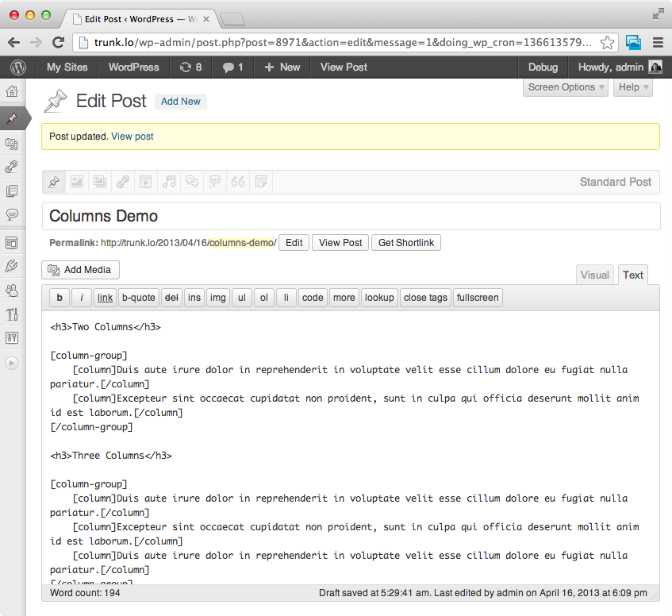672x616 pixels.
Task: Open the Pages sidebar icon
Action: tap(12, 191)
